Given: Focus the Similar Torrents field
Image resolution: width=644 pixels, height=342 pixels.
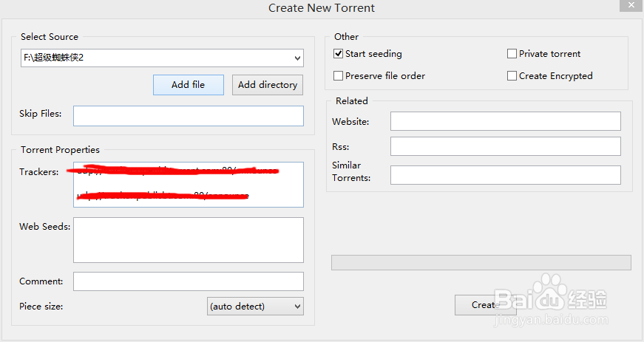Looking at the screenshot, I should pyautogui.click(x=505, y=175).
